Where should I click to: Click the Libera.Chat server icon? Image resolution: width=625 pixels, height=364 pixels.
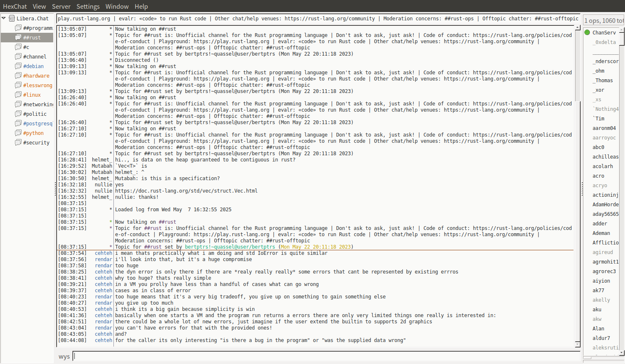[x=12, y=18]
